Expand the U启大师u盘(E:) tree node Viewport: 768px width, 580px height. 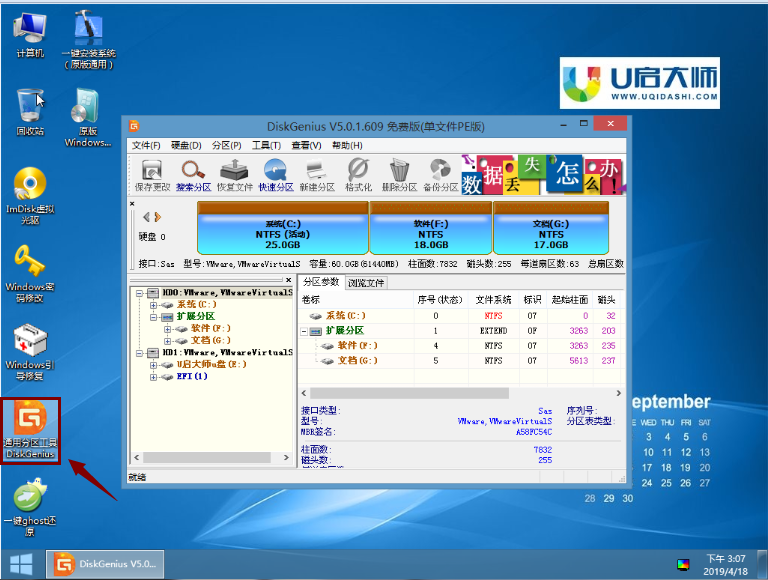point(154,365)
